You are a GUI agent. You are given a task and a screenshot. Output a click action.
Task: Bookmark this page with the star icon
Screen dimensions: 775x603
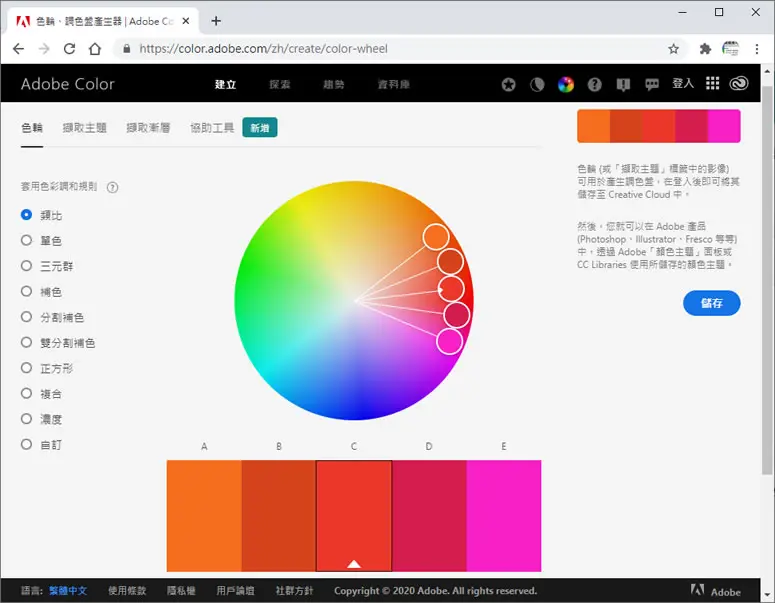pyautogui.click(x=673, y=49)
